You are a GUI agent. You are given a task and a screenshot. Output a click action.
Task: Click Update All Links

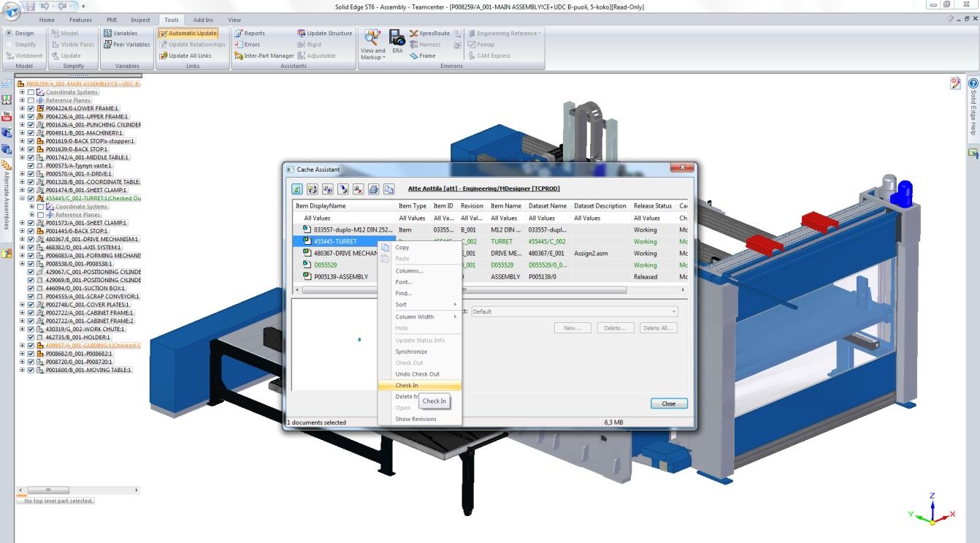pos(185,56)
